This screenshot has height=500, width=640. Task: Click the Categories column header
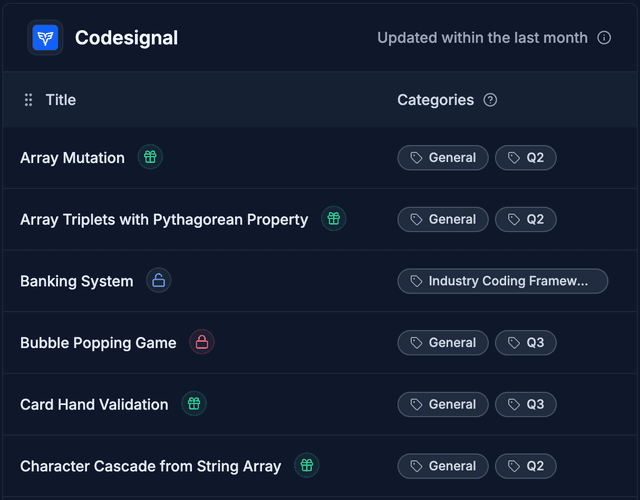(435, 100)
